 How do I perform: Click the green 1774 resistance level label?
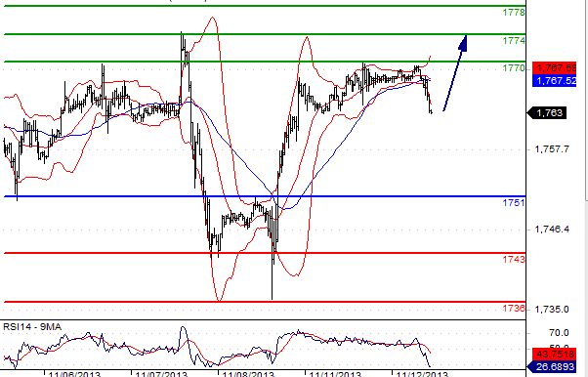[x=514, y=40]
